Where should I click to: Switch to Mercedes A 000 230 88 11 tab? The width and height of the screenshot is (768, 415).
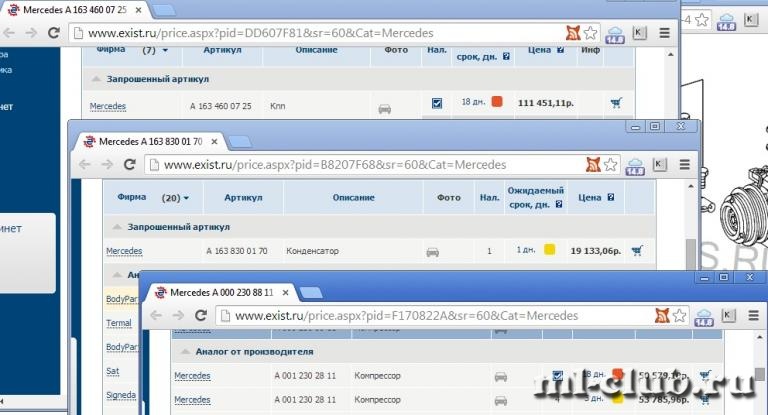pyautogui.click(x=221, y=293)
